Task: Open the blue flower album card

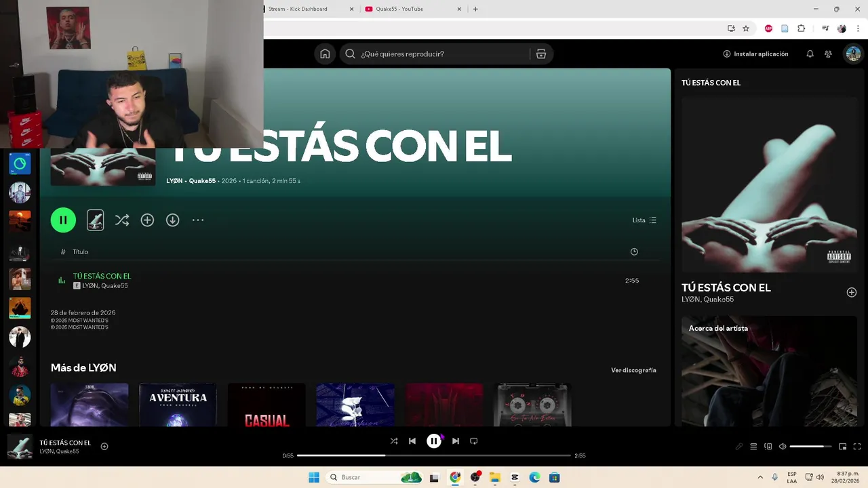Action: (355, 405)
